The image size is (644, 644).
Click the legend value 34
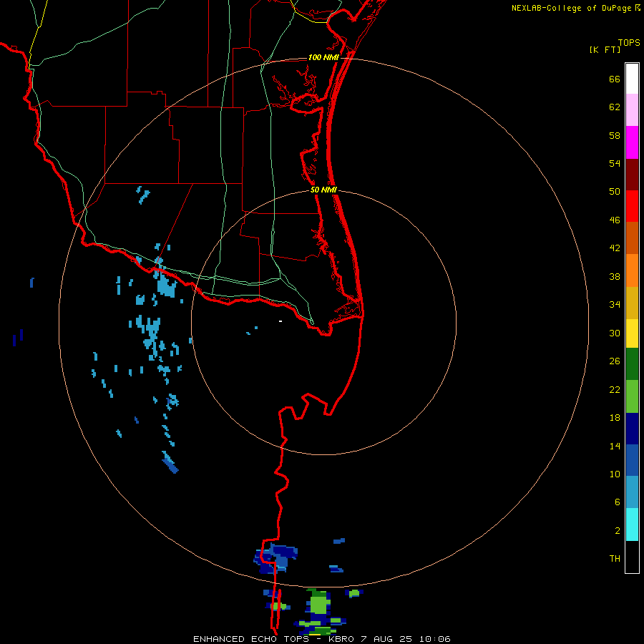click(615, 305)
